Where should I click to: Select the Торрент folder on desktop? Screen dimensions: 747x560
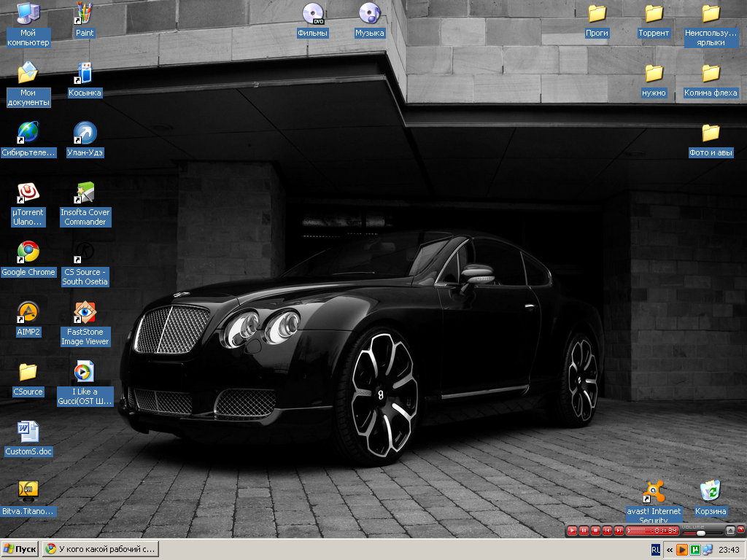point(654,13)
